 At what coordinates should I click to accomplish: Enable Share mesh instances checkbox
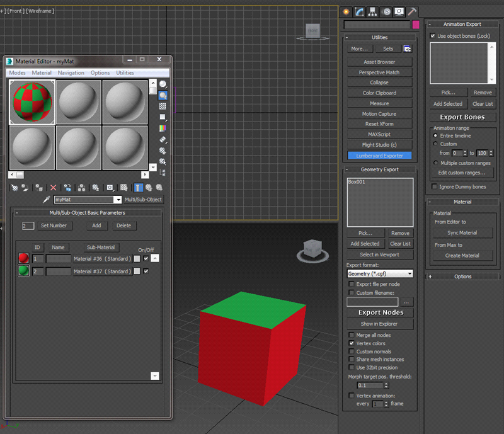click(352, 360)
